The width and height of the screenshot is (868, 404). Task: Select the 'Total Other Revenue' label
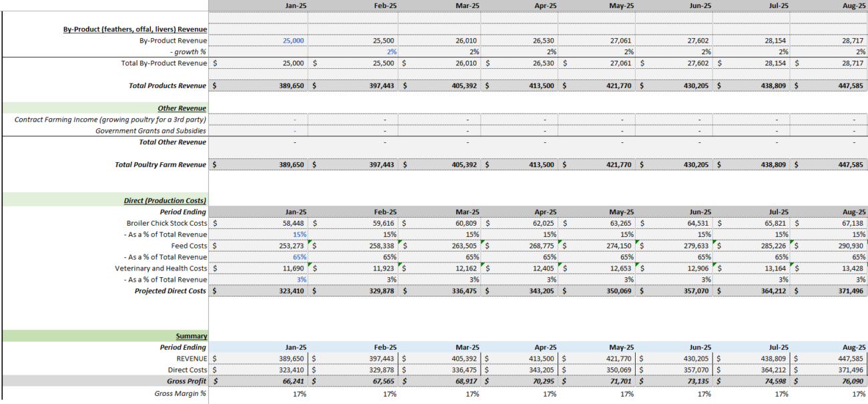[x=172, y=142]
